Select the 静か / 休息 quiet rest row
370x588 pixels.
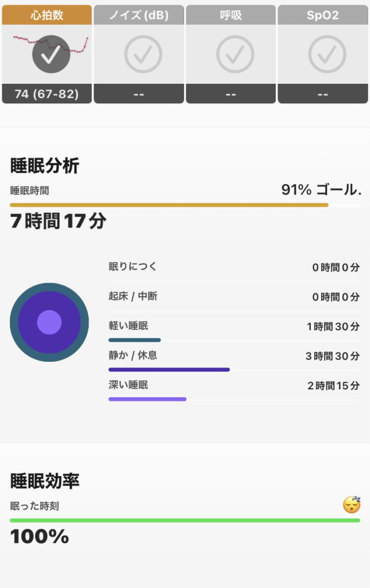(234, 359)
